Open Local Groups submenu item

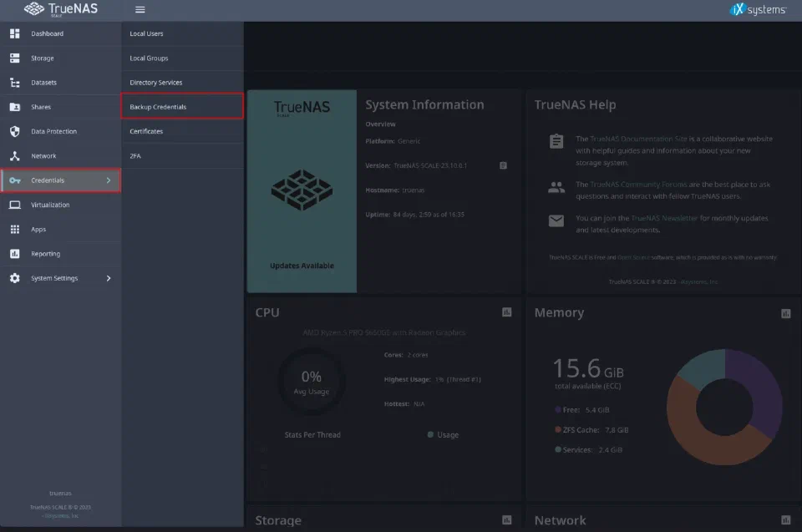[x=183, y=58]
